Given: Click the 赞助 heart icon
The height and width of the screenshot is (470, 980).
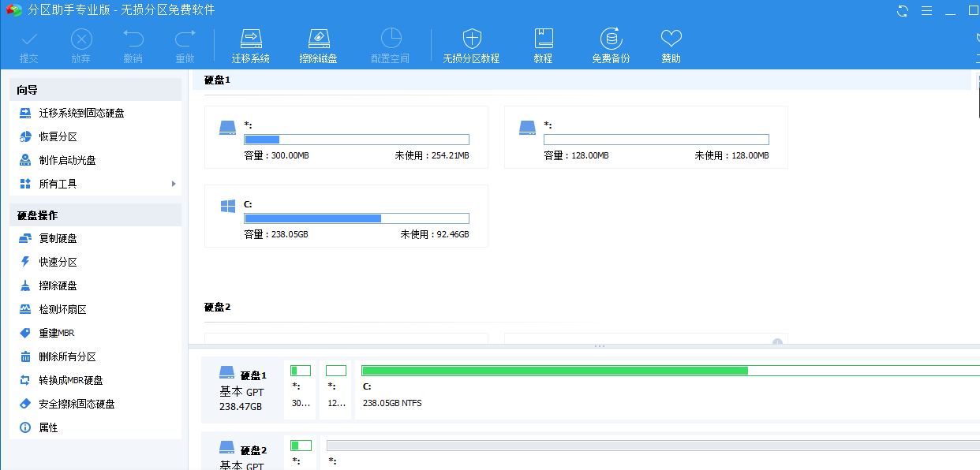Looking at the screenshot, I should pyautogui.click(x=671, y=38).
